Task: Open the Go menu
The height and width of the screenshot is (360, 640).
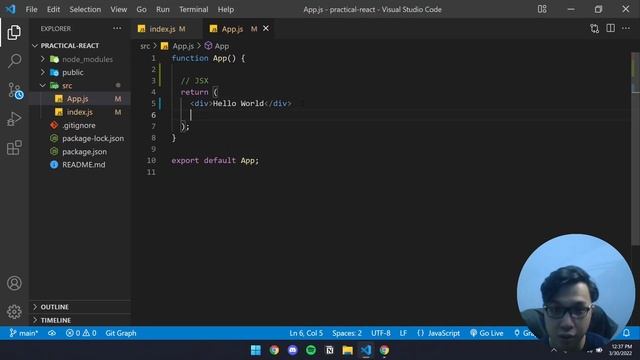Action: coord(141,9)
